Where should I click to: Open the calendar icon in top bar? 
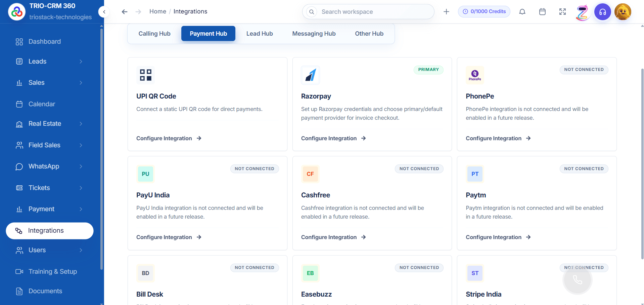click(x=542, y=12)
